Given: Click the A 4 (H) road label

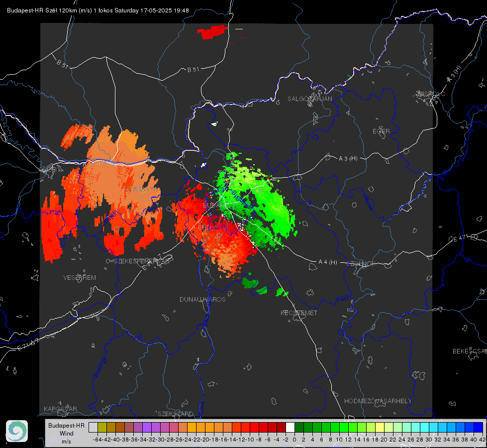Looking at the screenshot, I should [328, 262].
